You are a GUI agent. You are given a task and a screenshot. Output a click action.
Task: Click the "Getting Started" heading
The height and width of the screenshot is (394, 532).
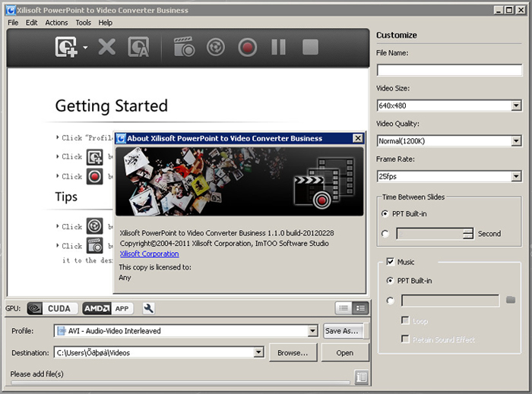111,106
